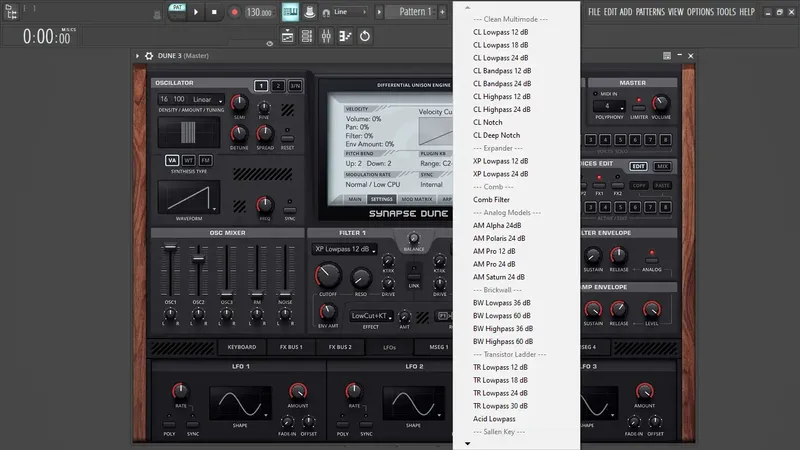Click the metronome icon
The width and height of the screenshot is (800, 450).
click(x=157, y=15)
